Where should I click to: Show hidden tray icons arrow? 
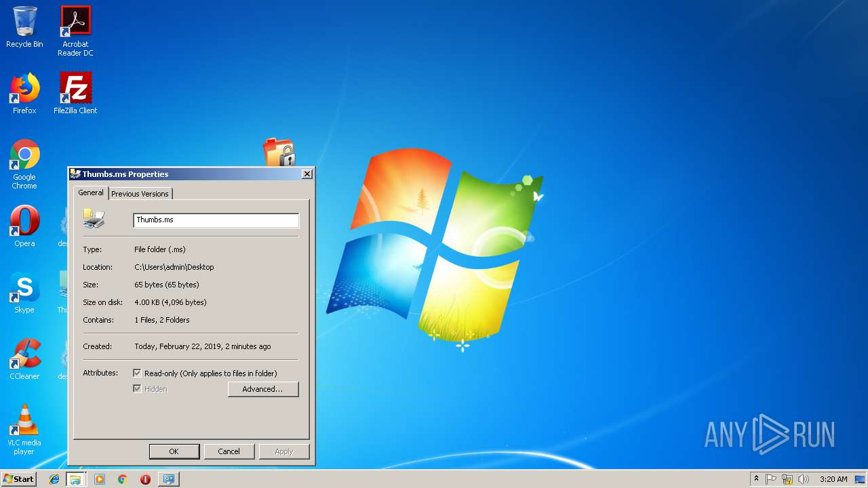coord(756,479)
